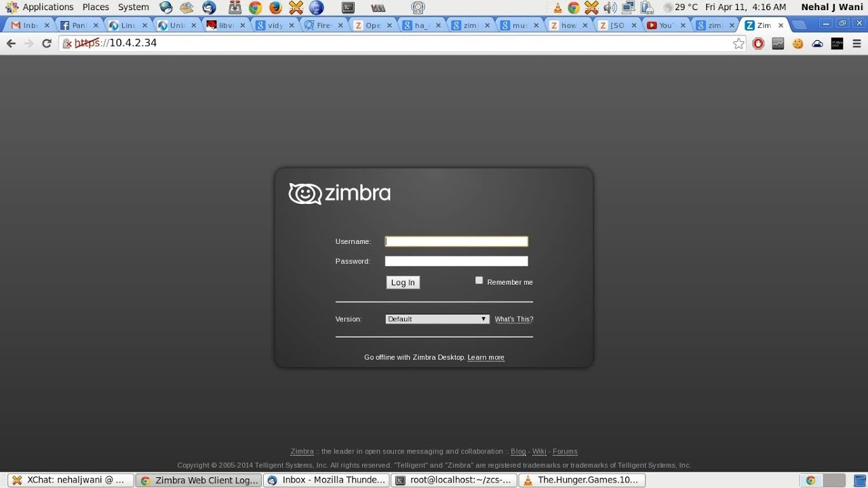Screen dimensions: 868x488
Task: Switch to XChat window in taskbar
Action: (x=71, y=480)
